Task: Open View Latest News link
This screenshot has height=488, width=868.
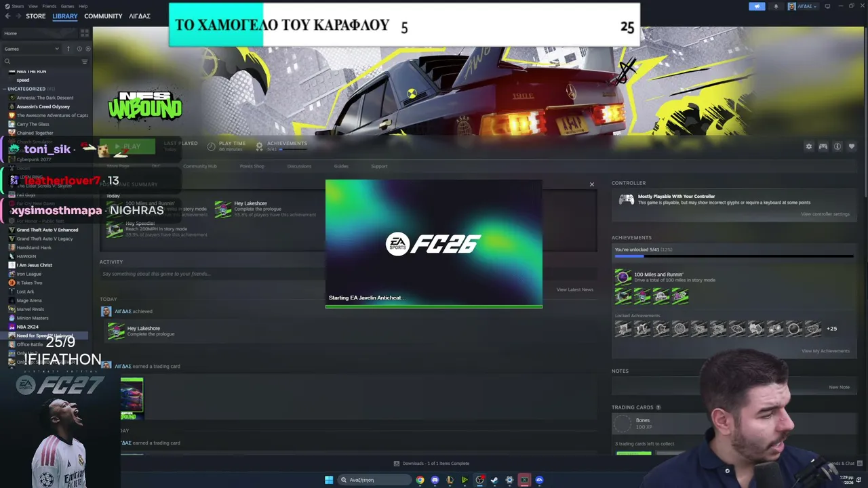Action: 575,289
